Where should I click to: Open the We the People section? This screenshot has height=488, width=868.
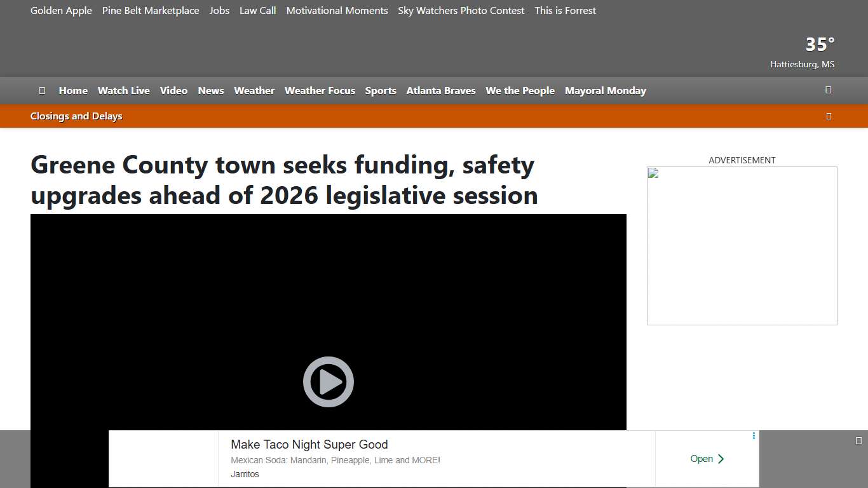pyautogui.click(x=520, y=90)
